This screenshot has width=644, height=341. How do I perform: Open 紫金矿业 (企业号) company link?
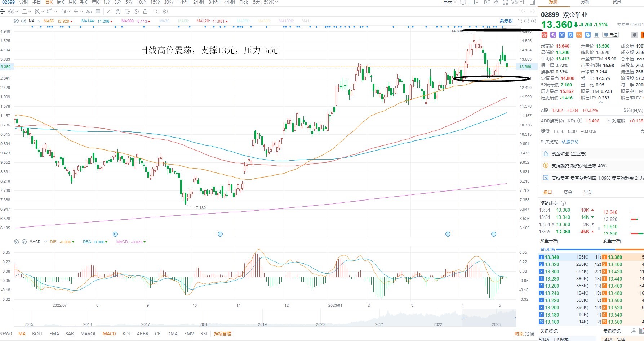pos(569,154)
